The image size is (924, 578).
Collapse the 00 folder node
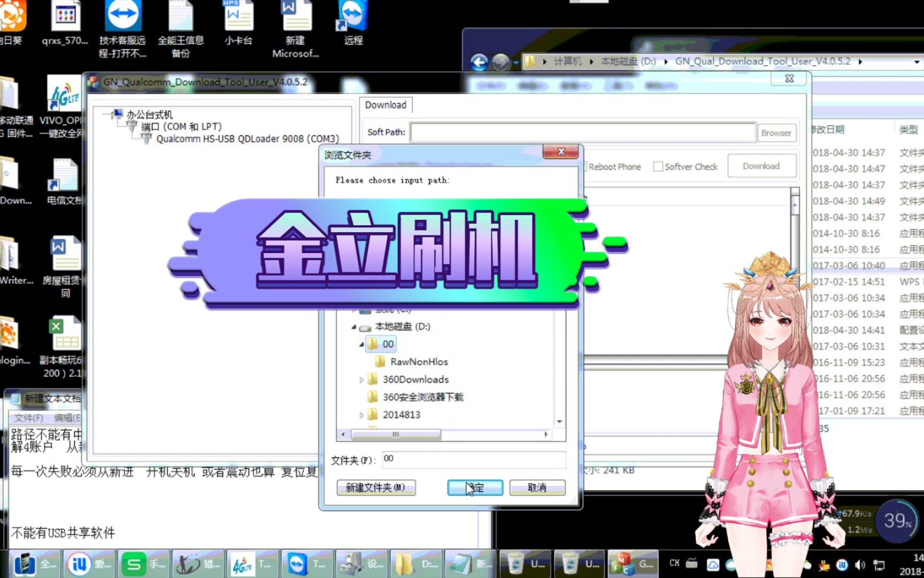(361, 344)
